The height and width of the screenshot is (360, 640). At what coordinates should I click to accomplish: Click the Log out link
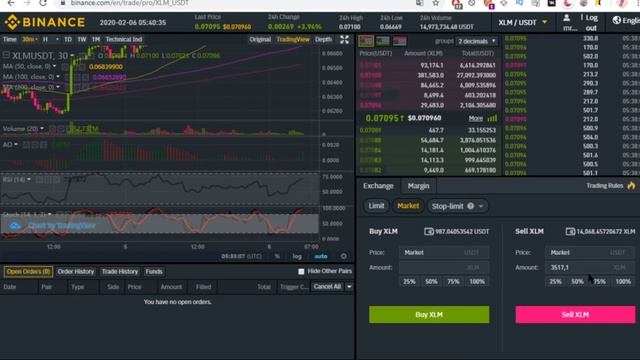(x=591, y=22)
